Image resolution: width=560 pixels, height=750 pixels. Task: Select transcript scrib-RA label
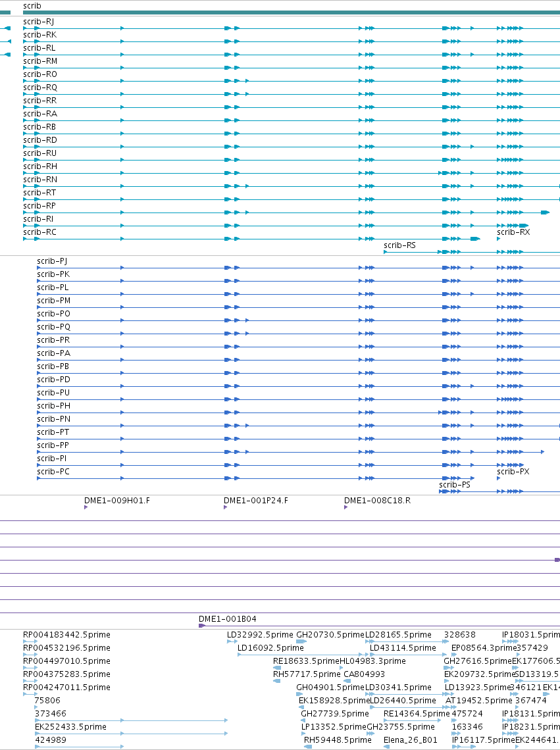pyautogui.click(x=40, y=113)
